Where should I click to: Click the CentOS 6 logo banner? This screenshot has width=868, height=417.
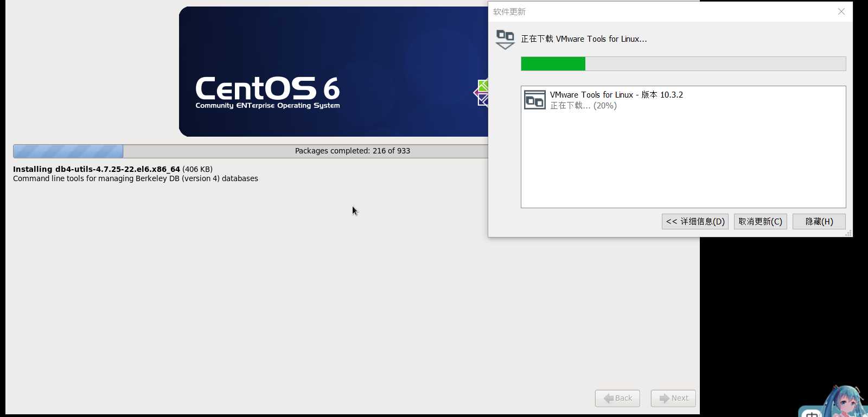pos(334,72)
